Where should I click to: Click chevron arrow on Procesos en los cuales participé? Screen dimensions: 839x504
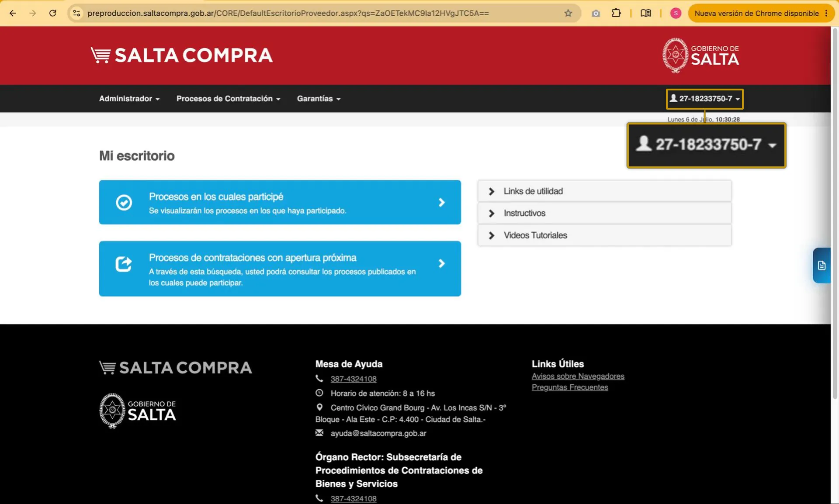441,202
